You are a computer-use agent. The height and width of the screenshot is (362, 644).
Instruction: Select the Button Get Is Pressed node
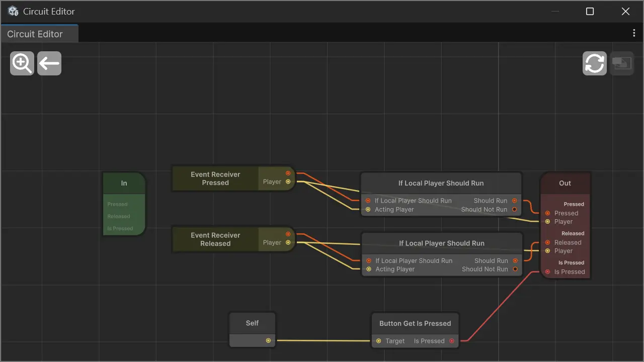[x=415, y=323]
